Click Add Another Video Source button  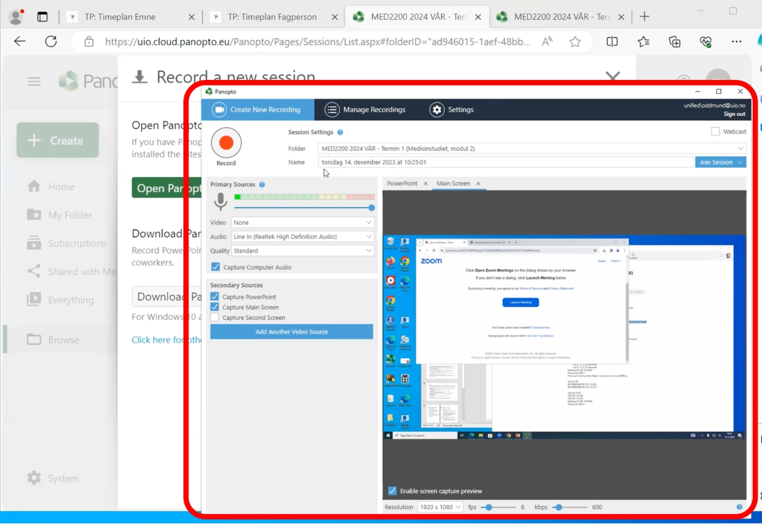[292, 332]
